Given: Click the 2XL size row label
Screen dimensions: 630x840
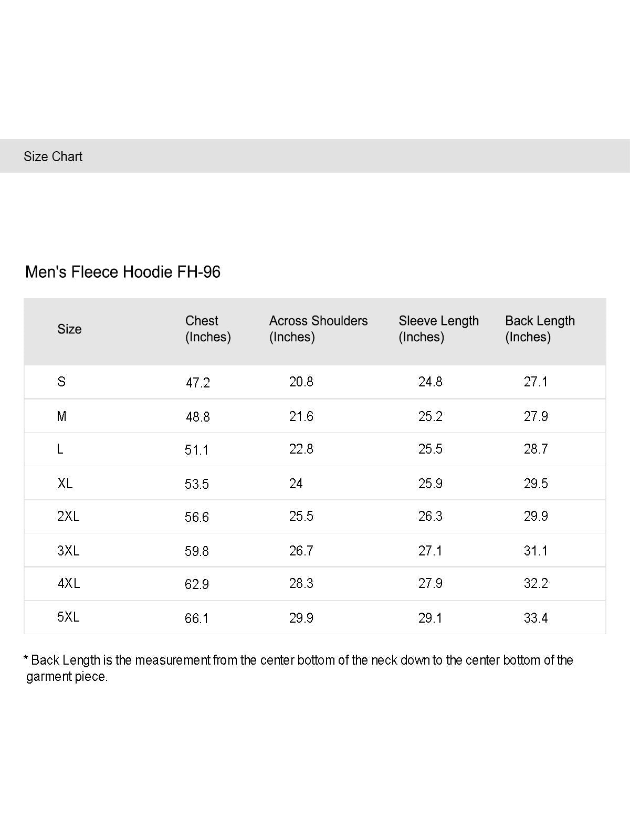Looking at the screenshot, I should [x=68, y=516].
